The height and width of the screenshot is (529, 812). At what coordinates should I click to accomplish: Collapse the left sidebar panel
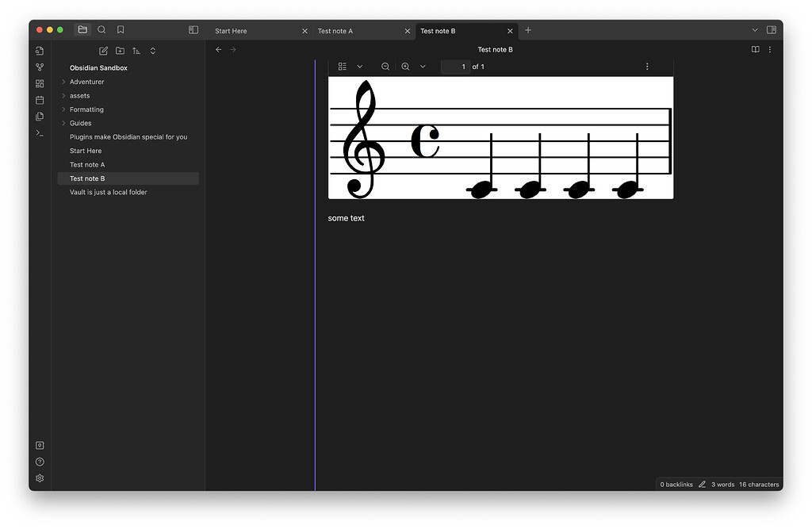coord(193,29)
